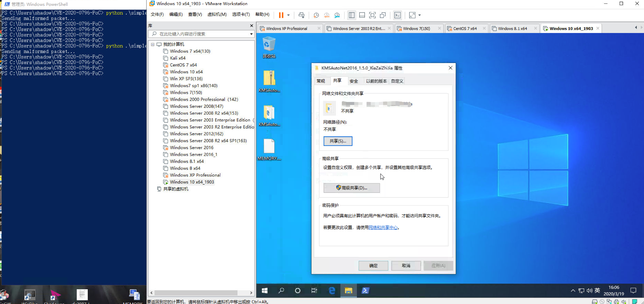This screenshot has width=644, height=304.
Task: Open the 虚拟机(M) menu
Action: pos(217,14)
